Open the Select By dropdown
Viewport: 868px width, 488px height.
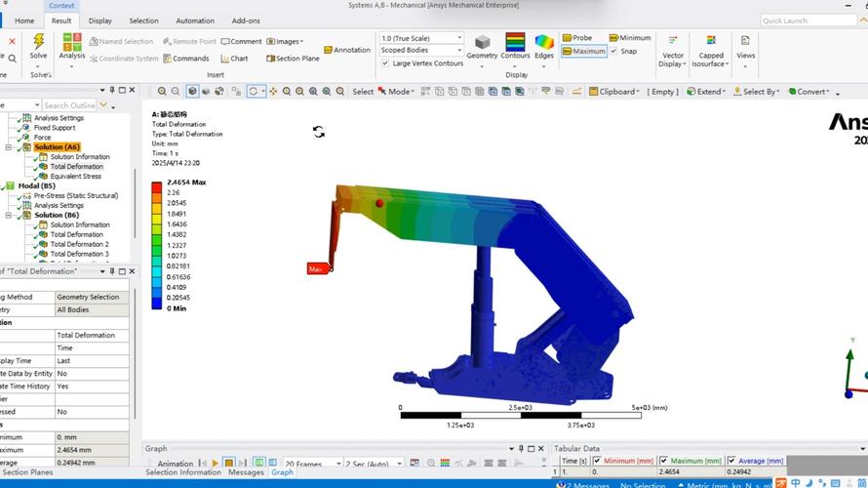click(757, 92)
